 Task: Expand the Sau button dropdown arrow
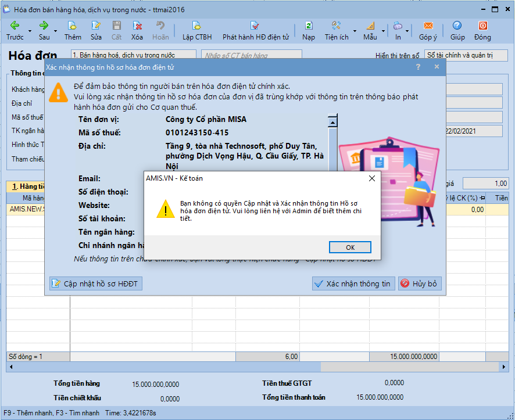pyautogui.click(x=56, y=31)
